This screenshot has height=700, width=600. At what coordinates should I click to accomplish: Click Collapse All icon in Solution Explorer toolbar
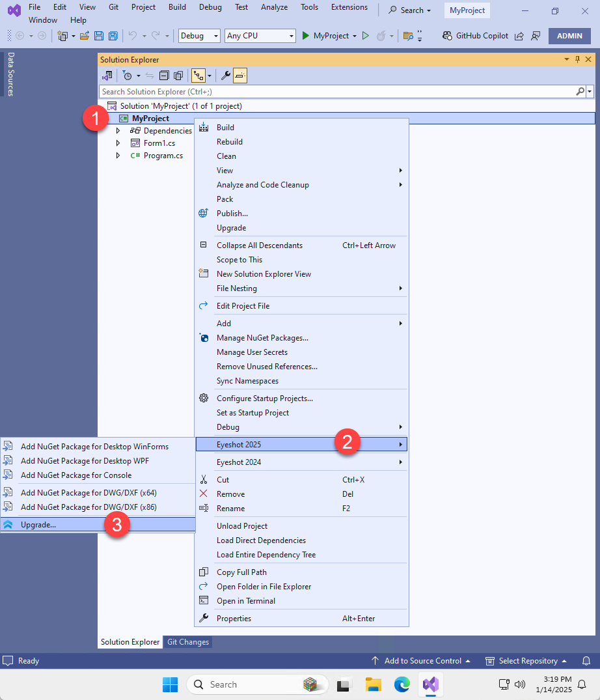point(164,76)
